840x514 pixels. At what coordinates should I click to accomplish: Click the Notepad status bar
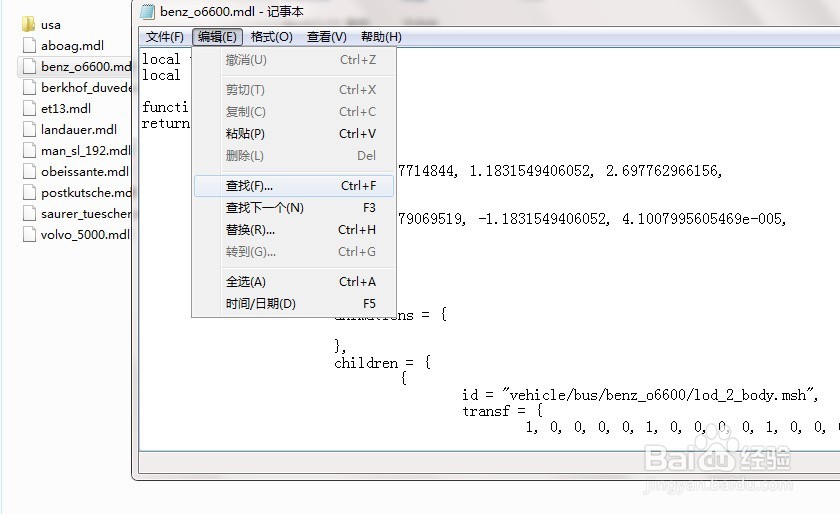click(x=489, y=463)
